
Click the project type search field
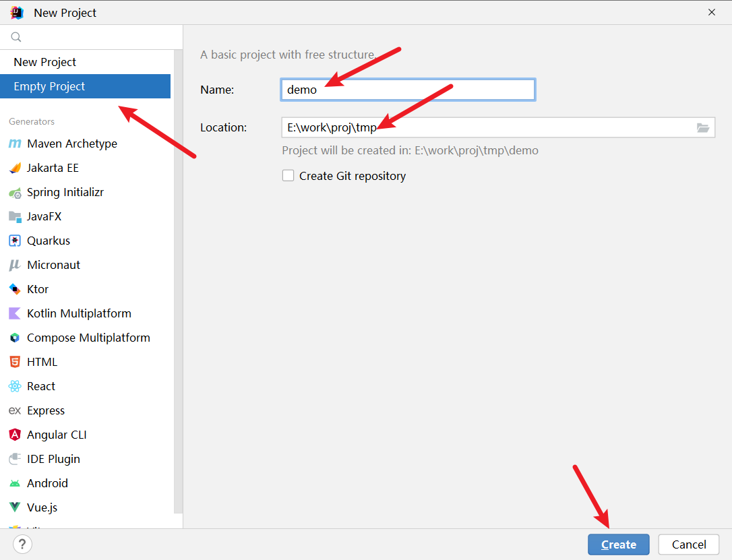pyautogui.click(x=92, y=37)
